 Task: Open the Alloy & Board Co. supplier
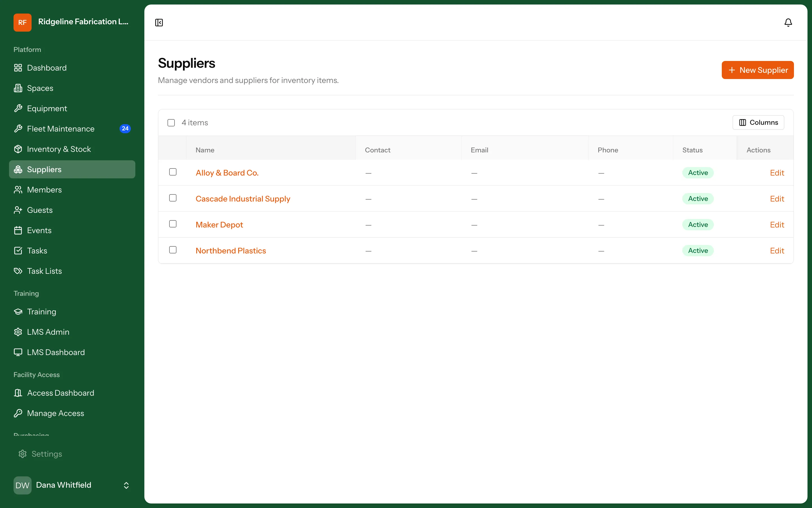[x=227, y=173]
